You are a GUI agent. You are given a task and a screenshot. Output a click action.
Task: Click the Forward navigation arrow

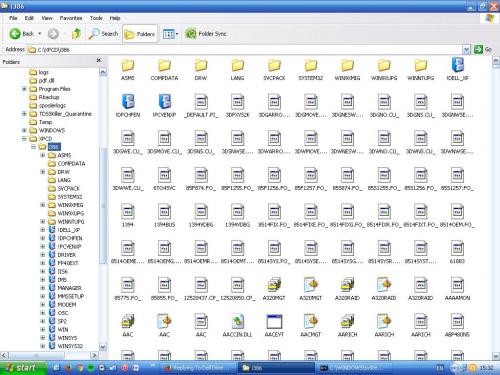pos(53,34)
